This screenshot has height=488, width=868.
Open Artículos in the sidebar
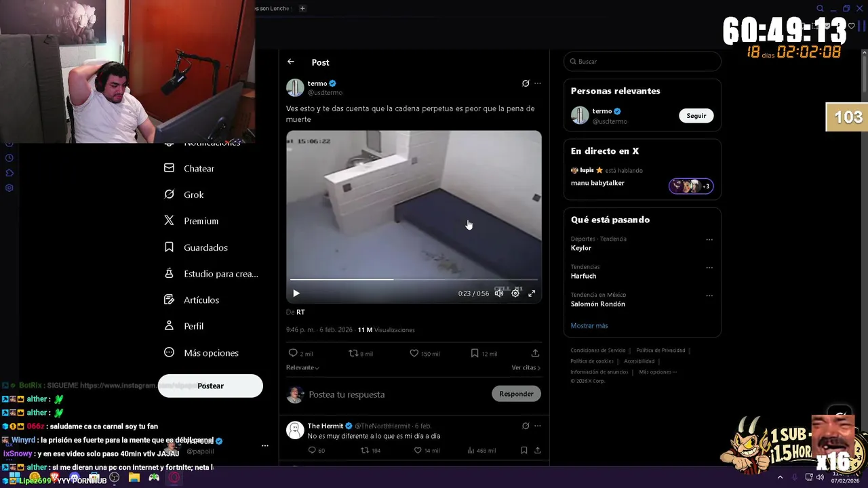[x=193, y=300]
